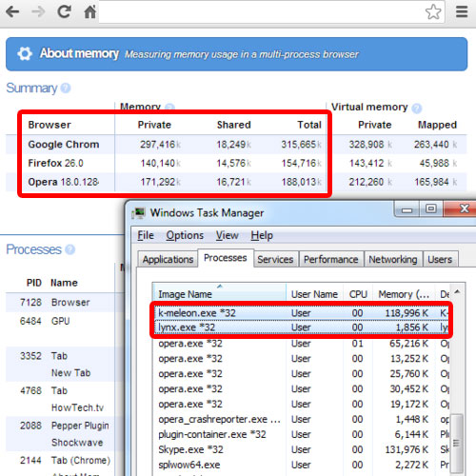
Task: Click the process list scrollbar thumb
Action: coord(456,443)
